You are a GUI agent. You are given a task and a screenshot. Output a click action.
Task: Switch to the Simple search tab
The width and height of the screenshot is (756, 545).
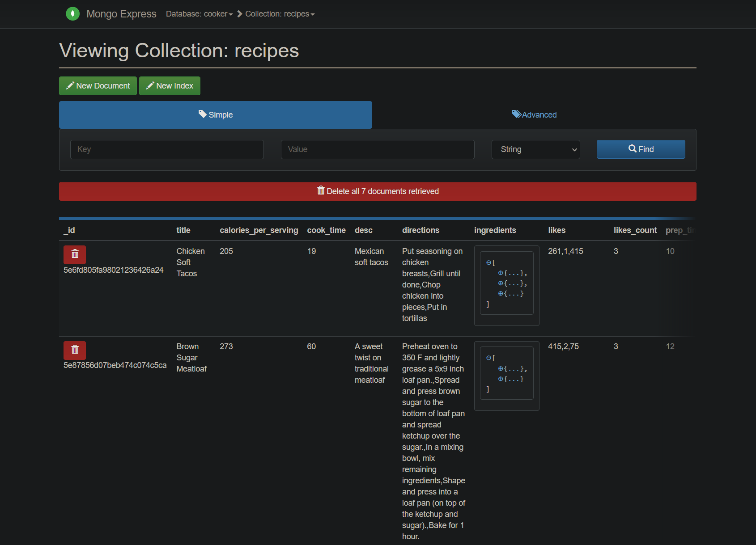[216, 115]
